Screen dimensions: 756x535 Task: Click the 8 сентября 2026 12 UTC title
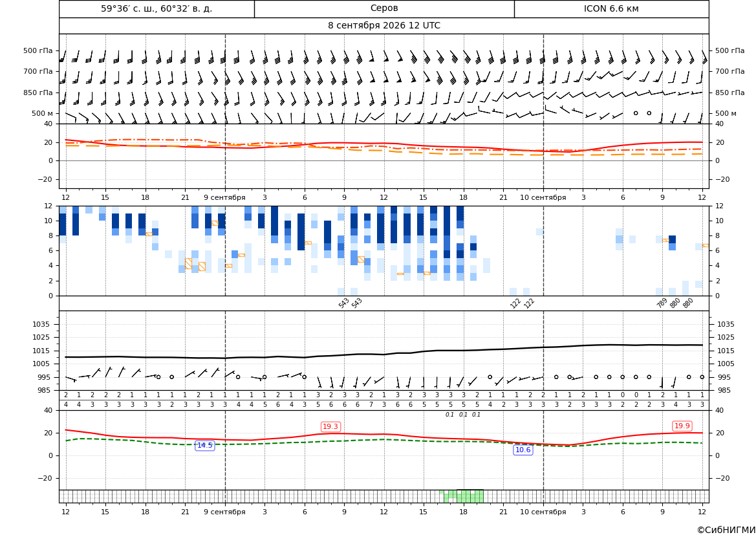point(383,26)
